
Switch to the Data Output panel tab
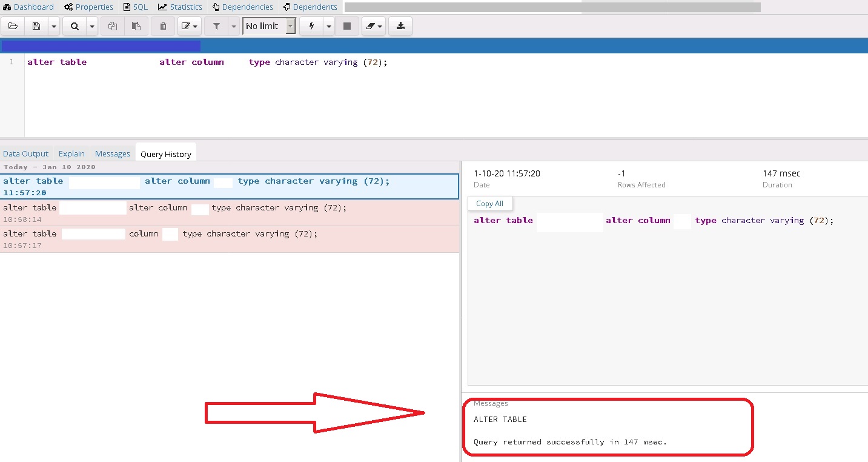point(26,154)
